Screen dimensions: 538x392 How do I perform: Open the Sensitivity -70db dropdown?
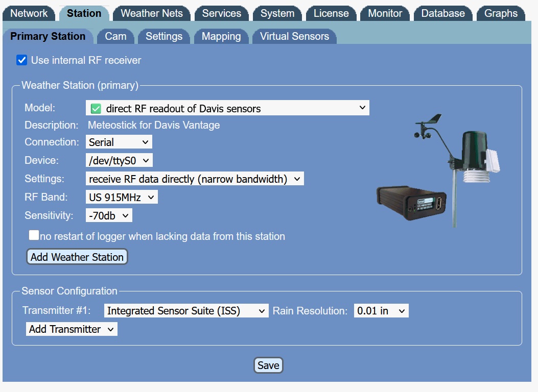(109, 215)
